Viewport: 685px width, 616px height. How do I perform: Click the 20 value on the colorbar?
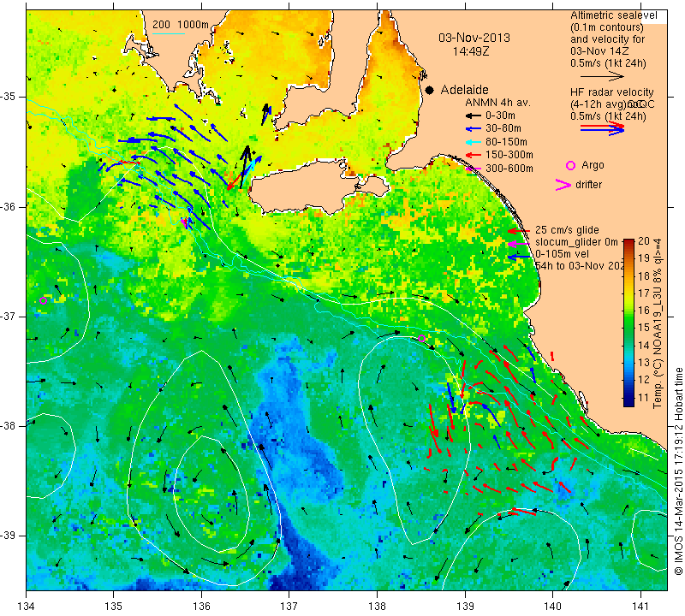point(644,241)
